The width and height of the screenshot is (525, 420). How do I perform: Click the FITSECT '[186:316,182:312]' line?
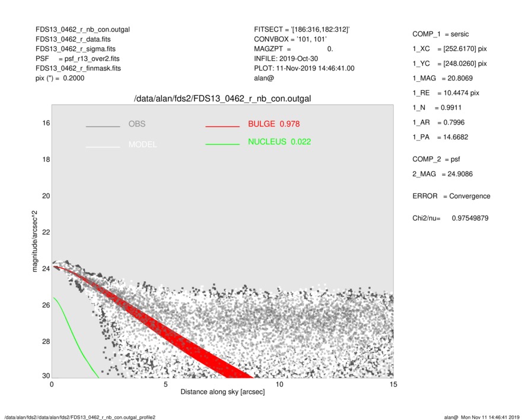[x=302, y=30]
